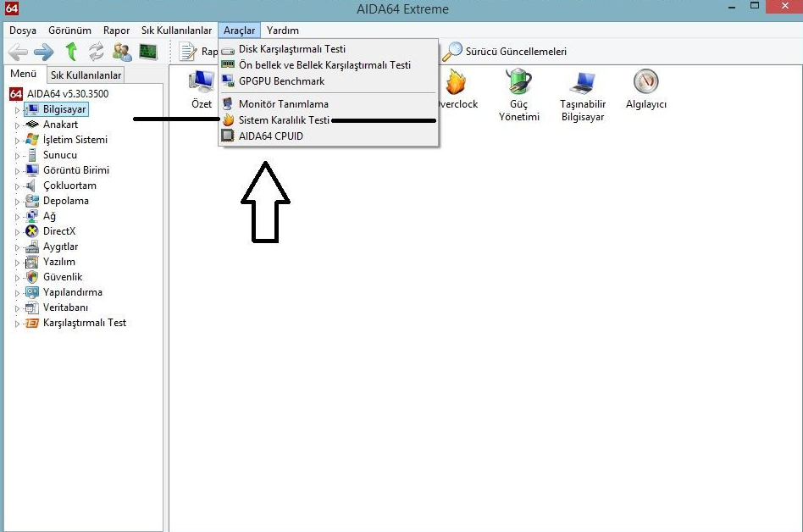Open the Rapor toolbar button
803x532 pixels.
point(199,52)
